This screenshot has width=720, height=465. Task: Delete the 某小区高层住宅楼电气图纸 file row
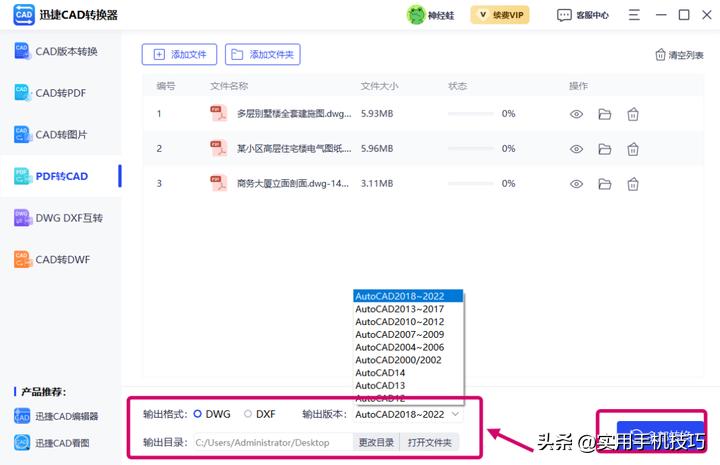coord(633,149)
